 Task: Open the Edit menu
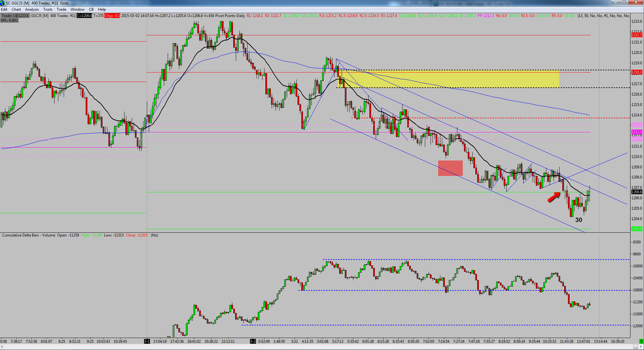4,9
